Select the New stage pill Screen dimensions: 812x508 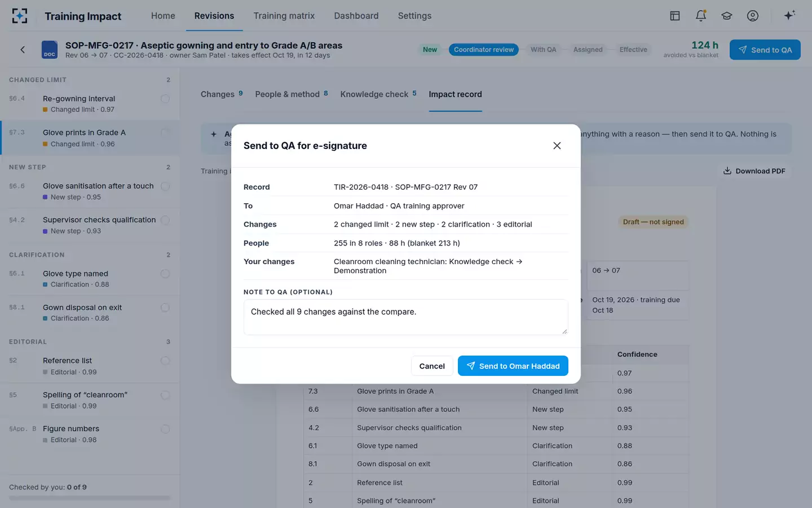[x=430, y=50]
